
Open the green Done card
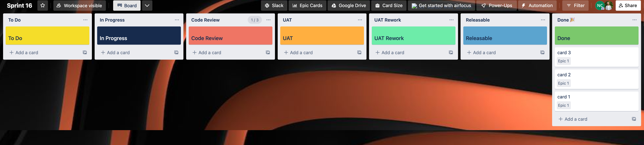[x=596, y=36]
